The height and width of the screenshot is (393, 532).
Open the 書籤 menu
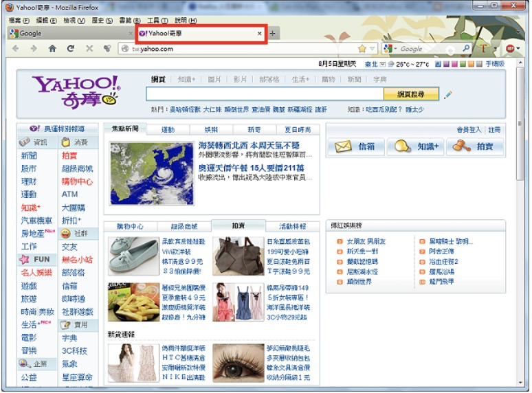(130, 21)
